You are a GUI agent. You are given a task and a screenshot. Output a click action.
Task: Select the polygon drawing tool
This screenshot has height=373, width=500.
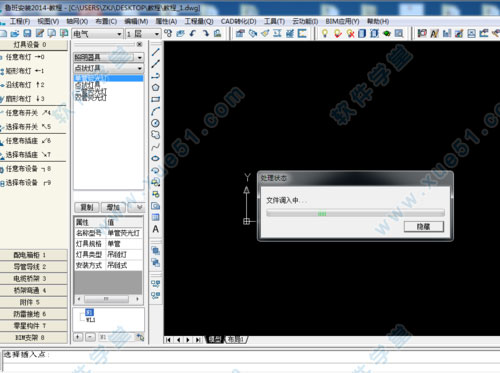[155, 88]
